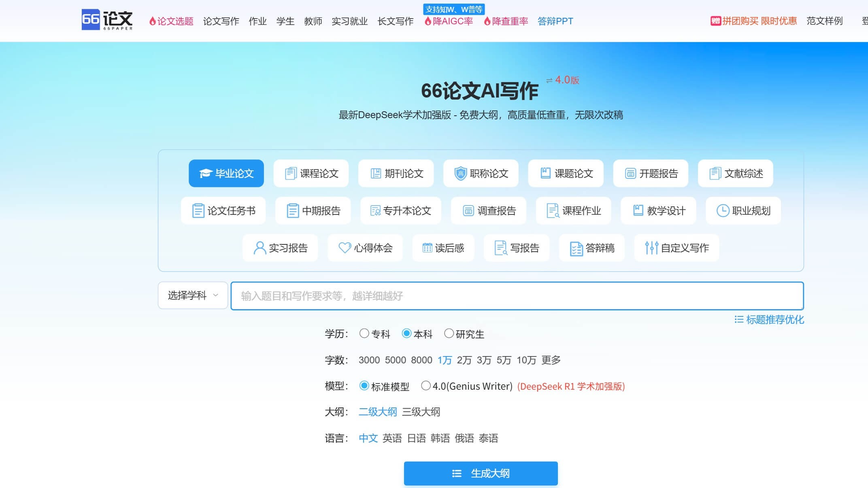Click the 实习就业 navigation item
This screenshot has width=868, height=488.
click(x=349, y=21)
